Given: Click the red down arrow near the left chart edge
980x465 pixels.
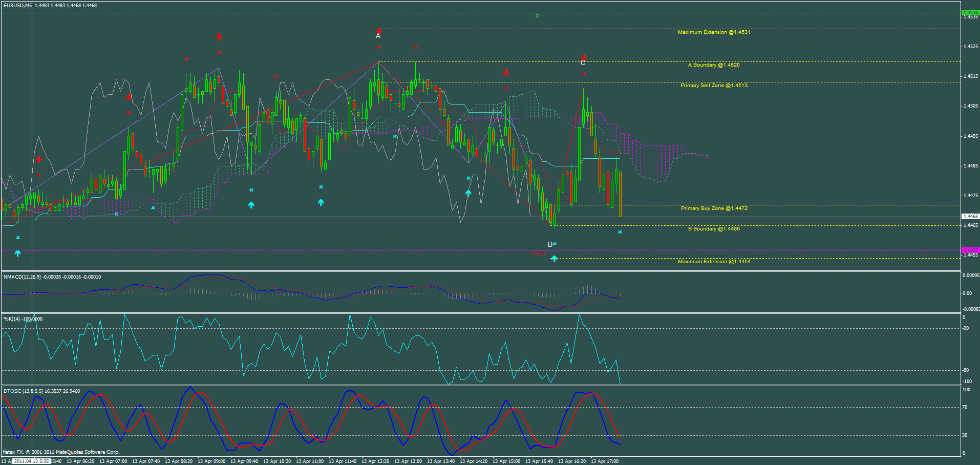Looking at the screenshot, I should tap(40, 159).
